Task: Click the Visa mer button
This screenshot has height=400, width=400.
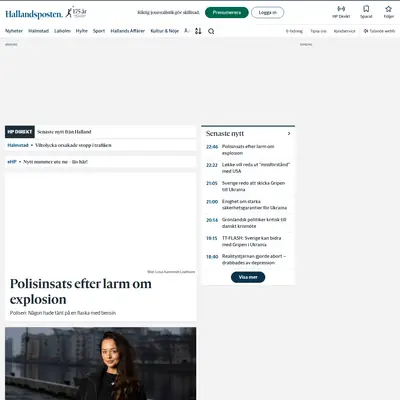Action: coord(248,277)
